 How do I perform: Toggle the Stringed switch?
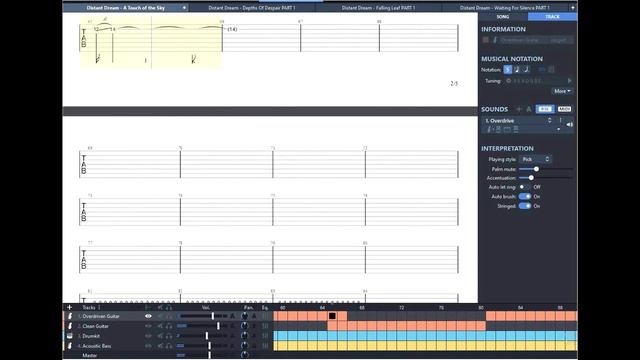525,206
